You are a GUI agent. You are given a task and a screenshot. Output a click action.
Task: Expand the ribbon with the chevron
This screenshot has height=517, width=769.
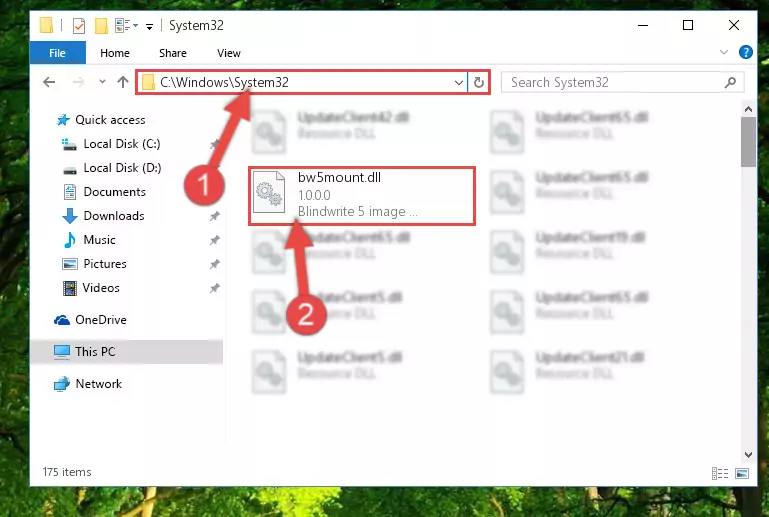[723, 52]
